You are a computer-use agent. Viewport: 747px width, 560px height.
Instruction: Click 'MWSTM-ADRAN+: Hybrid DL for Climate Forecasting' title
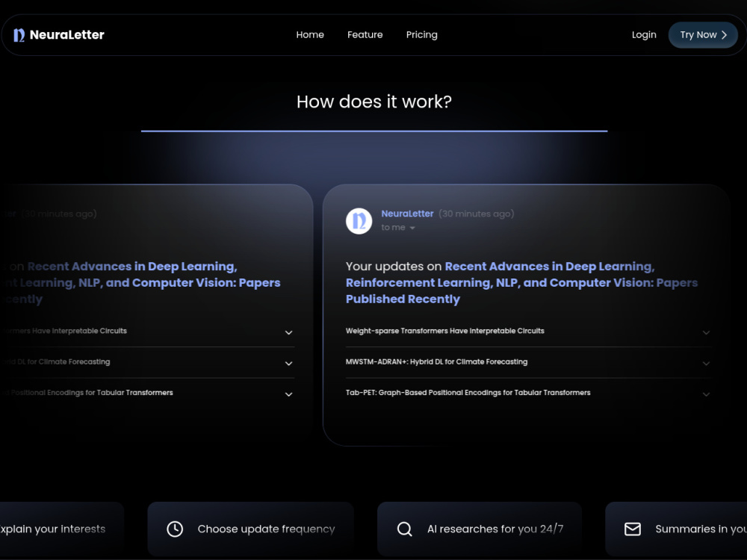(x=436, y=362)
